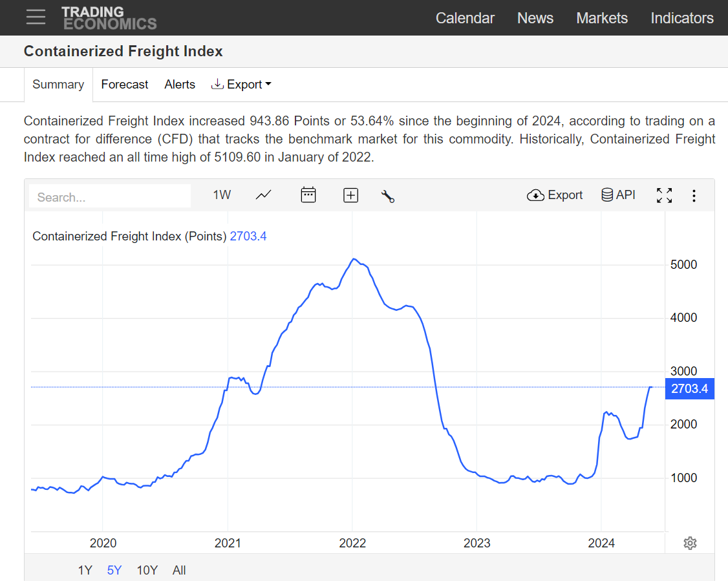728x581 pixels.
Task: Click the API database icon
Action: [x=618, y=195]
